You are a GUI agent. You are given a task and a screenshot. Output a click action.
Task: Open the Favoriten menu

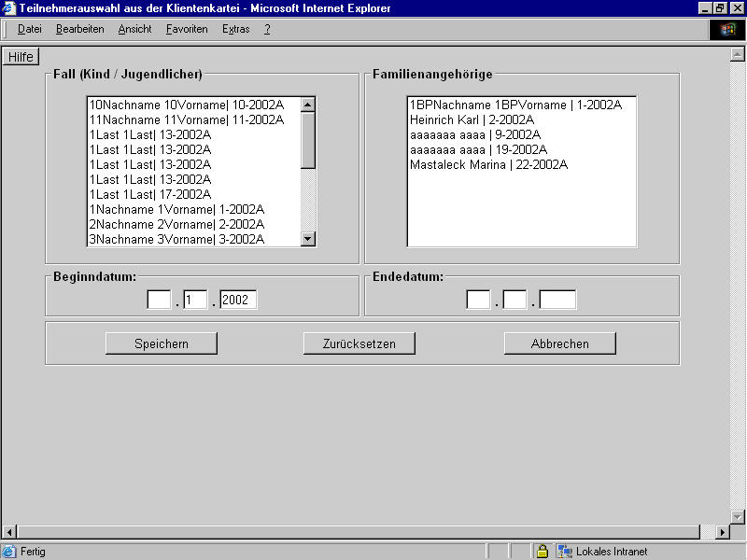(x=187, y=29)
